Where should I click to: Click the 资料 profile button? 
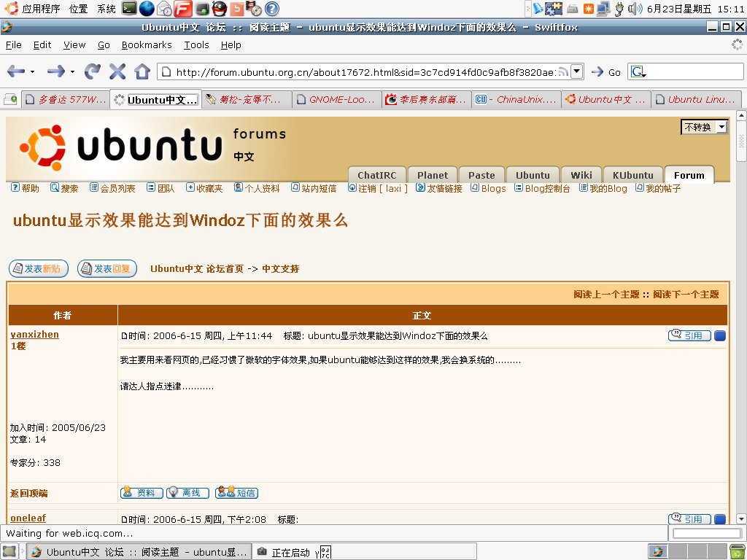point(142,492)
